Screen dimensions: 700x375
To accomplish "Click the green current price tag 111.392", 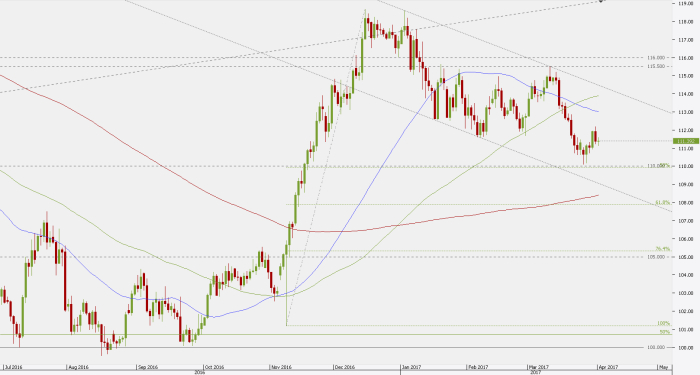I will (x=686, y=141).
